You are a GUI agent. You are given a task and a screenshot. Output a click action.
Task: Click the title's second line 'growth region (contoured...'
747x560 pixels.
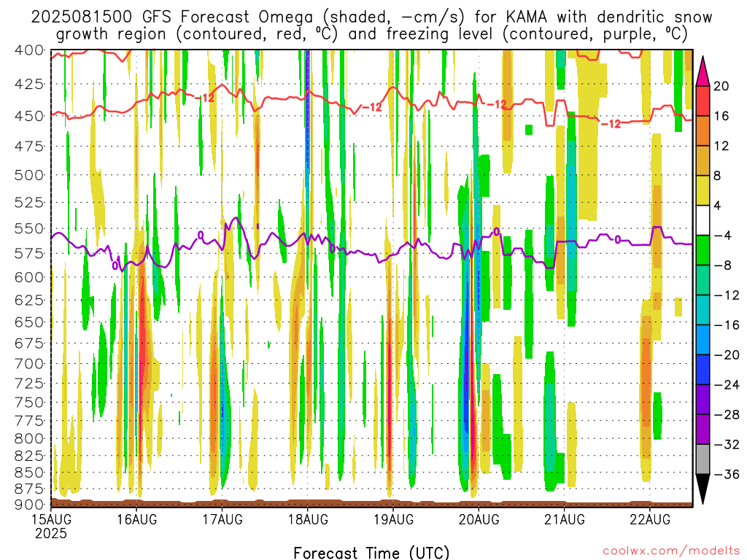371,34
